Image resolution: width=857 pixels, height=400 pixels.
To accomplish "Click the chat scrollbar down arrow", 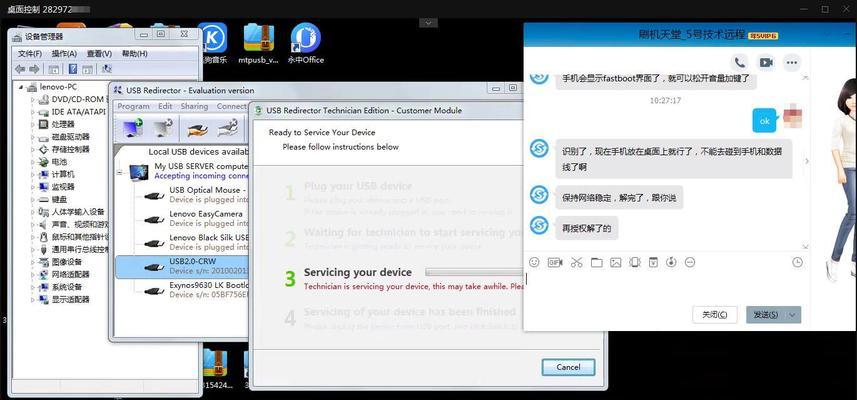I will (x=804, y=247).
